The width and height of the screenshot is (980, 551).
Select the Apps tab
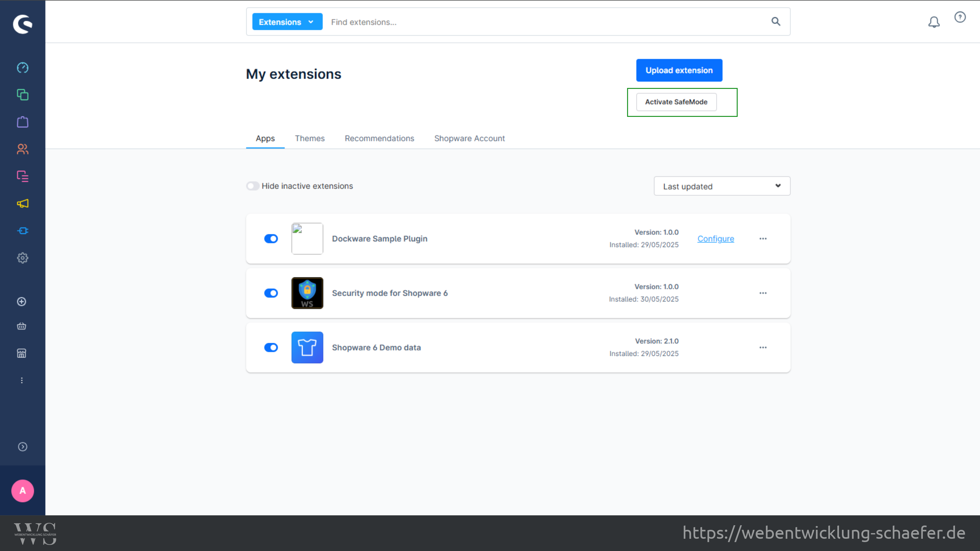[x=265, y=139]
